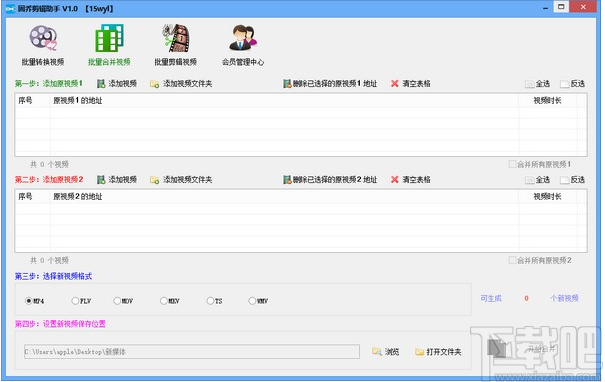The image size is (605, 382).
Task: Close the window
Action: tap(583, 7)
